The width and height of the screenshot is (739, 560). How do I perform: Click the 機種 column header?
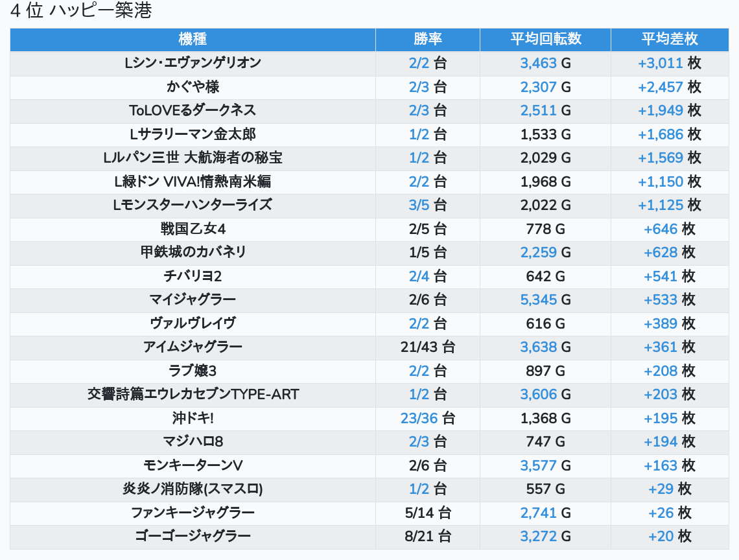193,39
